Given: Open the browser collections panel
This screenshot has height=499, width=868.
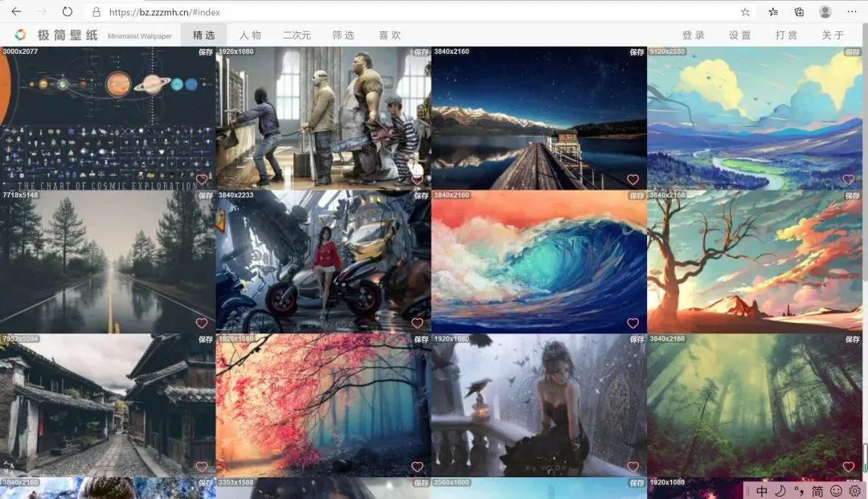Looking at the screenshot, I should (x=799, y=11).
